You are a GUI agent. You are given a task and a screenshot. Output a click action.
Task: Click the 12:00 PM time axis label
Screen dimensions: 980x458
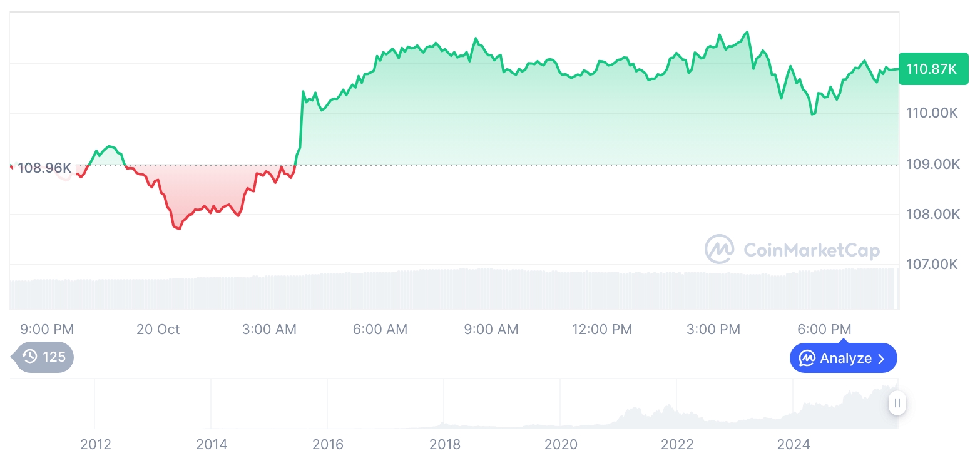click(602, 330)
